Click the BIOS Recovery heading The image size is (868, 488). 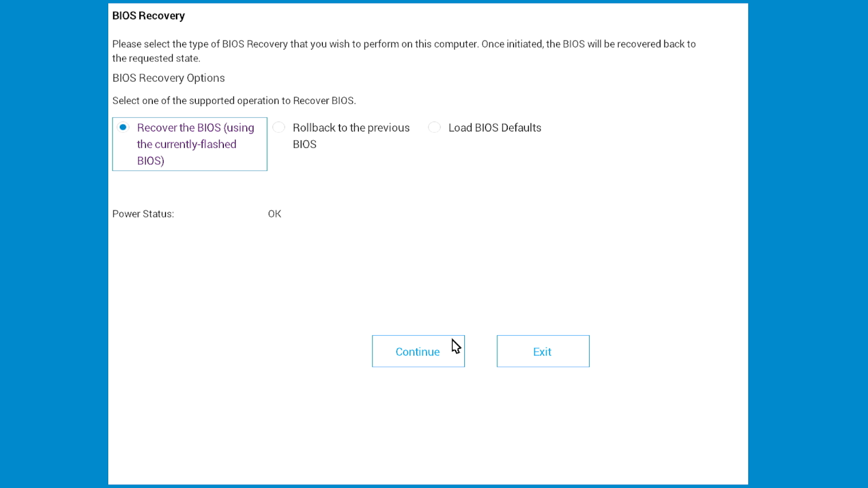(148, 15)
